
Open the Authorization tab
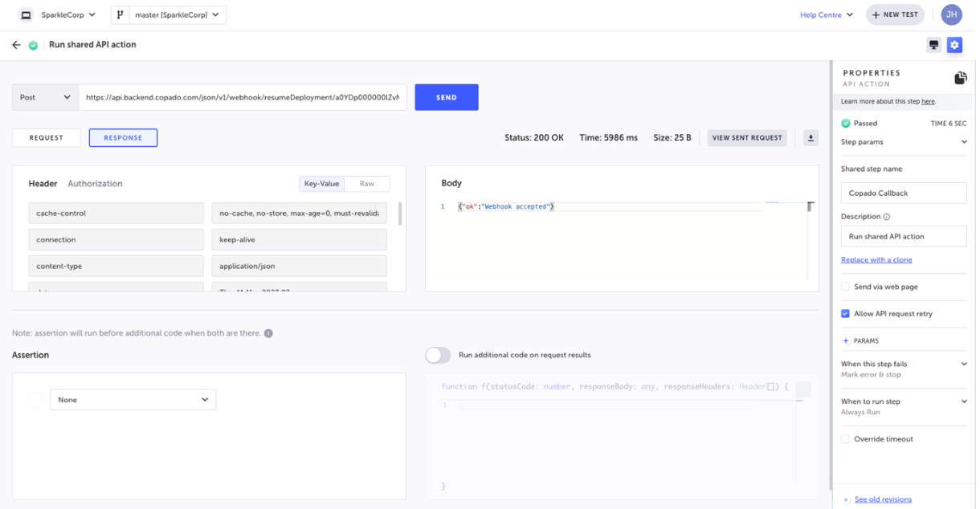(95, 184)
